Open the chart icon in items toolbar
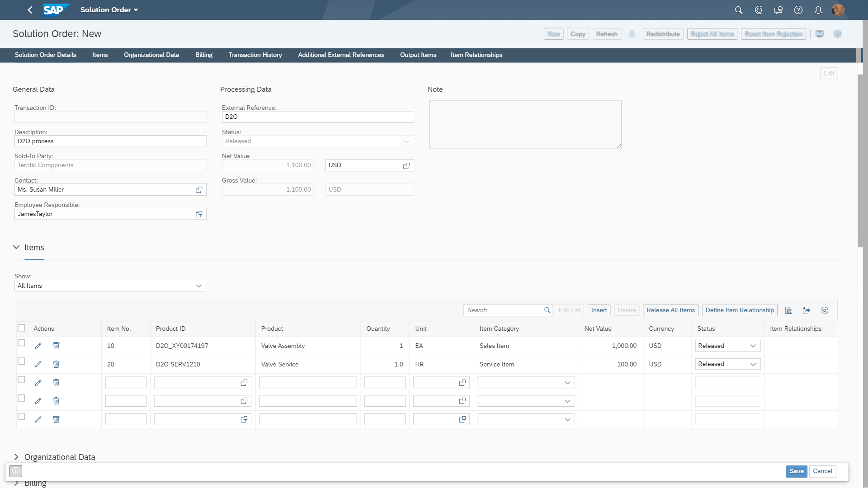The width and height of the screenshot is (868, 488). click(788, 310)
